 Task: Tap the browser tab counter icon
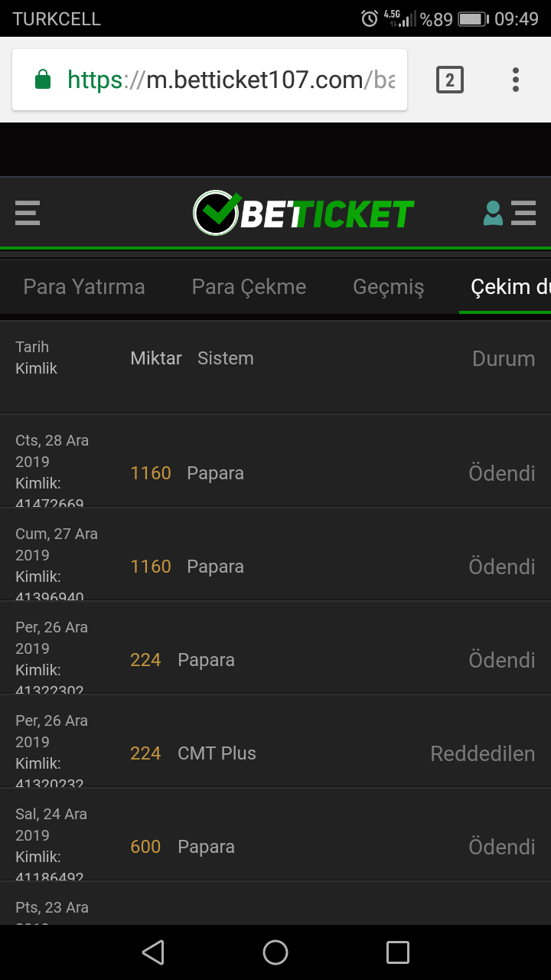pos(450,80)
